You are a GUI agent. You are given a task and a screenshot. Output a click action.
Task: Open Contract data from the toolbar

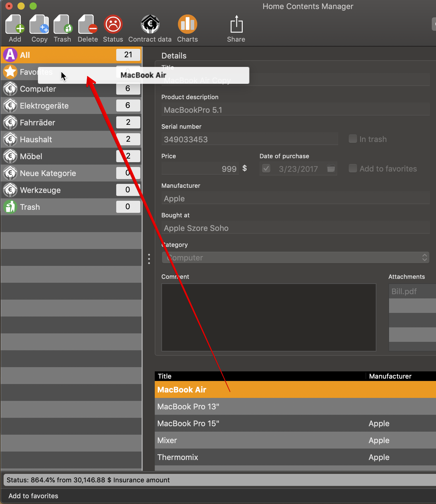pyautogui.click(x=150, y=24)
